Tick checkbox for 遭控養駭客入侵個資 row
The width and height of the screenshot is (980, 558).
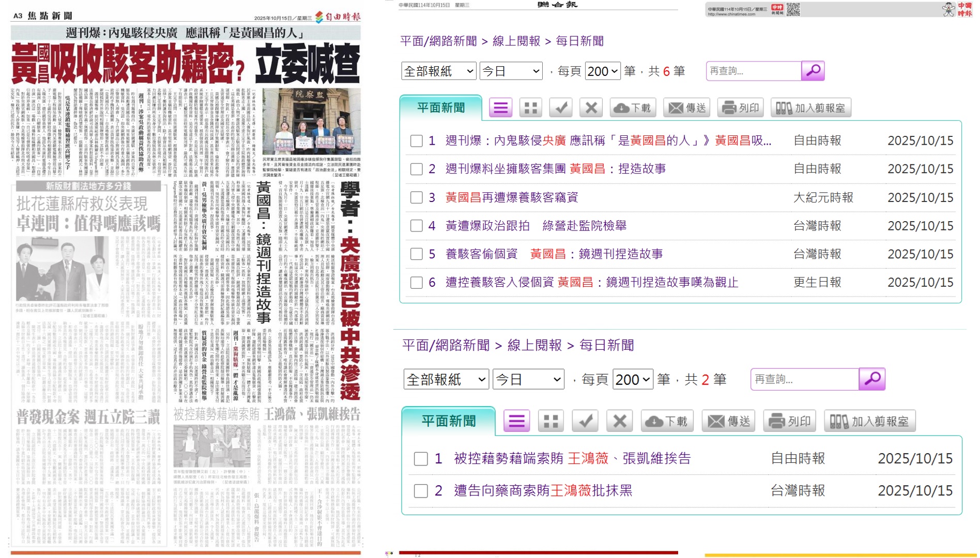coord(416,283)
